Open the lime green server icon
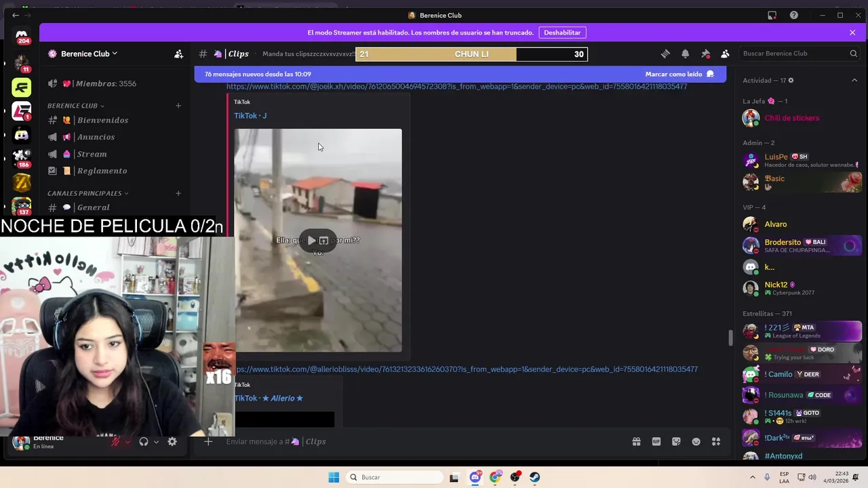Screen dimensions: 868x488 pyautogui.click(x=22, y=87)
